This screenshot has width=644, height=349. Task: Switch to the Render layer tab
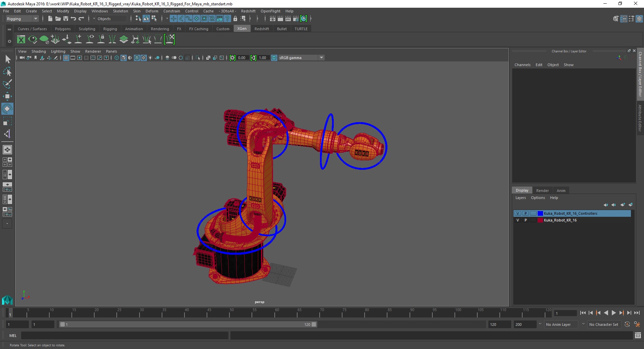[x=542, y=190]
